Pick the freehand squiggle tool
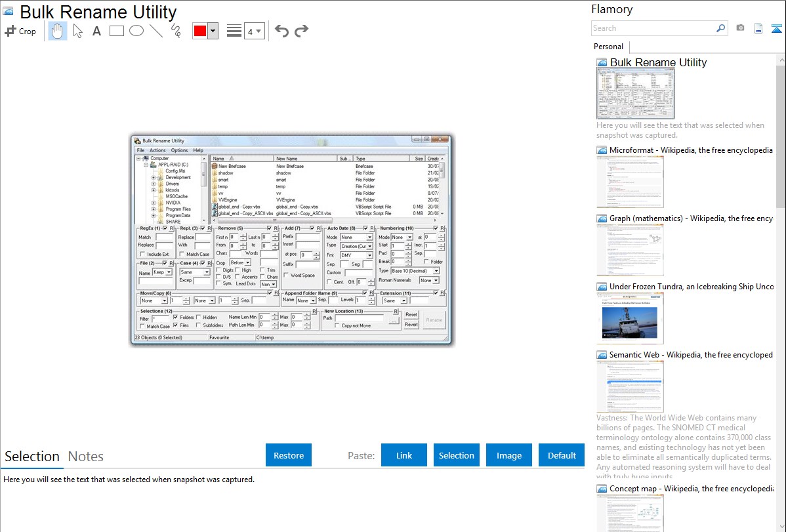This screenshot has width=786, height=532. [176, 31]
